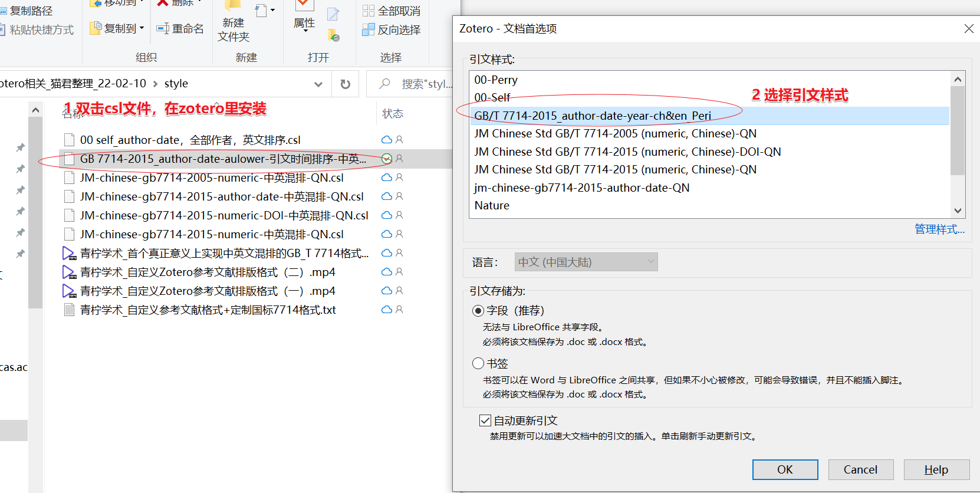Click the style breadcrumb in address bar

coord(176,84)
